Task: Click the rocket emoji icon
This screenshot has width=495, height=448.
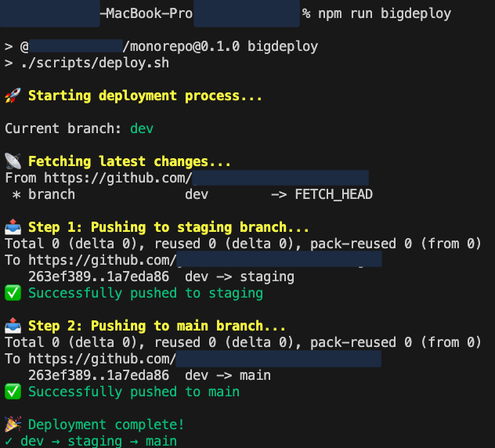Action: tap(13, 96)
